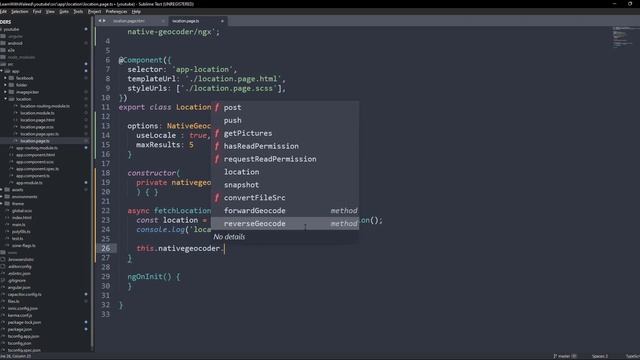Click the master git branch indicator
The width and height of the screenshot is (640, 360).
pos(564,356)
